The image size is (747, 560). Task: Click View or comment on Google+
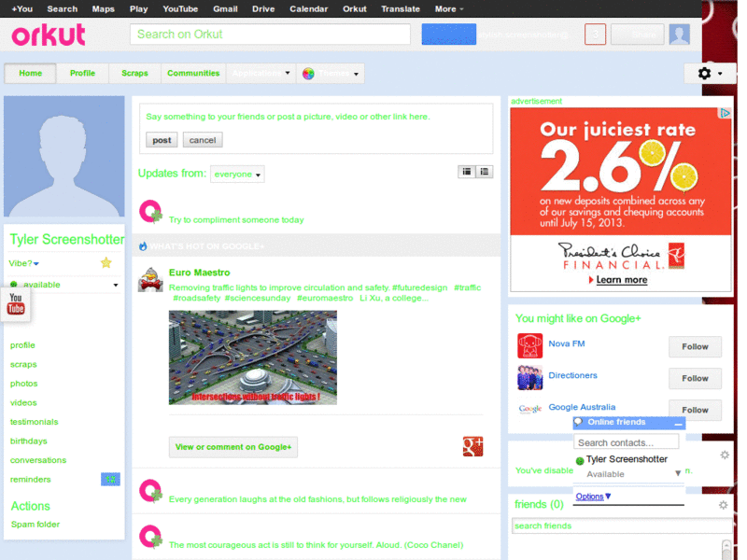[x=233, y=447]
